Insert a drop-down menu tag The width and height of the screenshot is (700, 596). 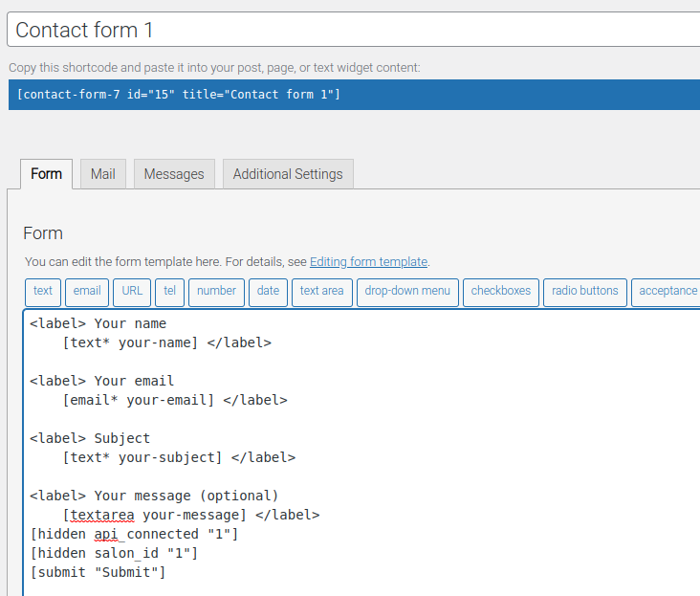[x=407, y=293]
